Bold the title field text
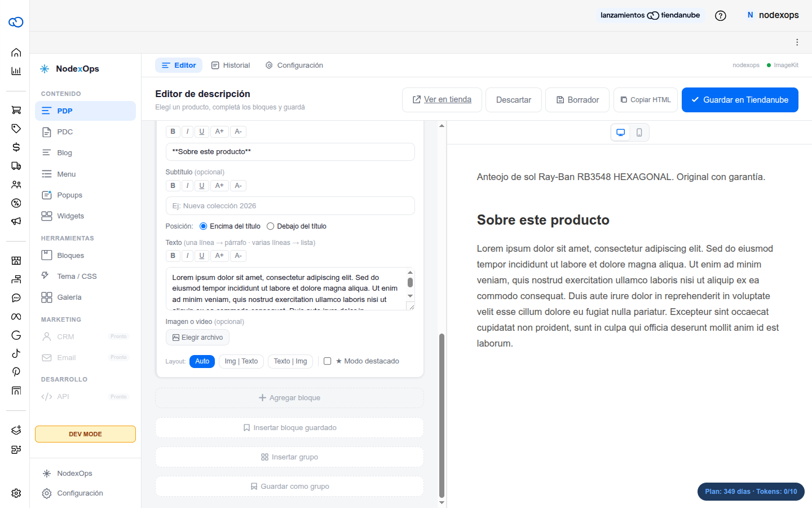 pyautogui.click(x=173, y=132)
